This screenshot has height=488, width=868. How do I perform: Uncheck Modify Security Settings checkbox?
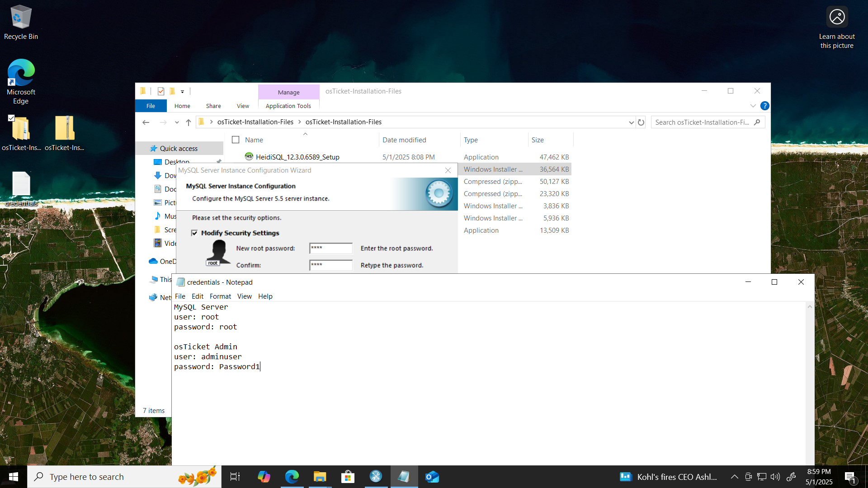tap(194, 233)
